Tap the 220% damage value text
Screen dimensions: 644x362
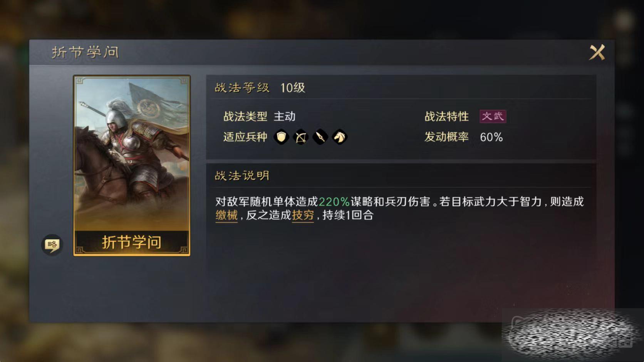click(334, 202)
